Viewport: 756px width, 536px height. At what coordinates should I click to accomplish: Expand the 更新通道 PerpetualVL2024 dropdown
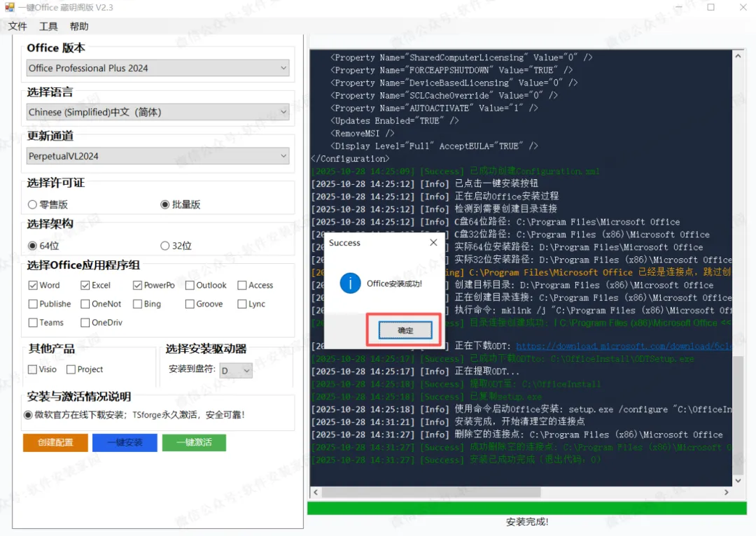tap(157, 155)
